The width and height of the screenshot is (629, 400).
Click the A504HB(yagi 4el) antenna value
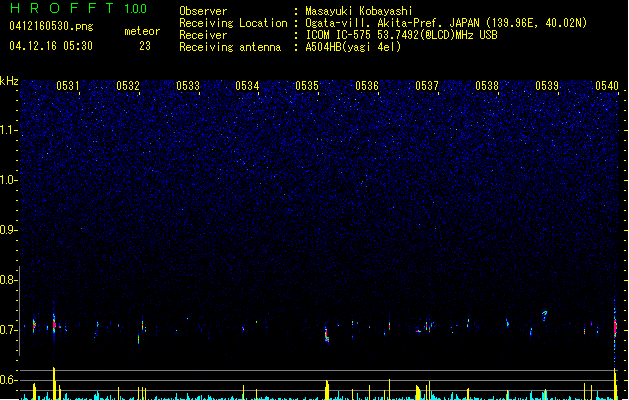coord(353,47)
